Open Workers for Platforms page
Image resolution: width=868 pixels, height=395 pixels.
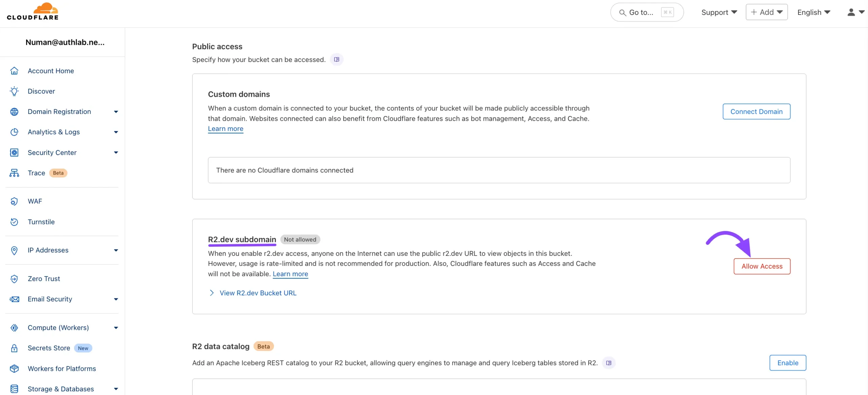click(62, 368)
